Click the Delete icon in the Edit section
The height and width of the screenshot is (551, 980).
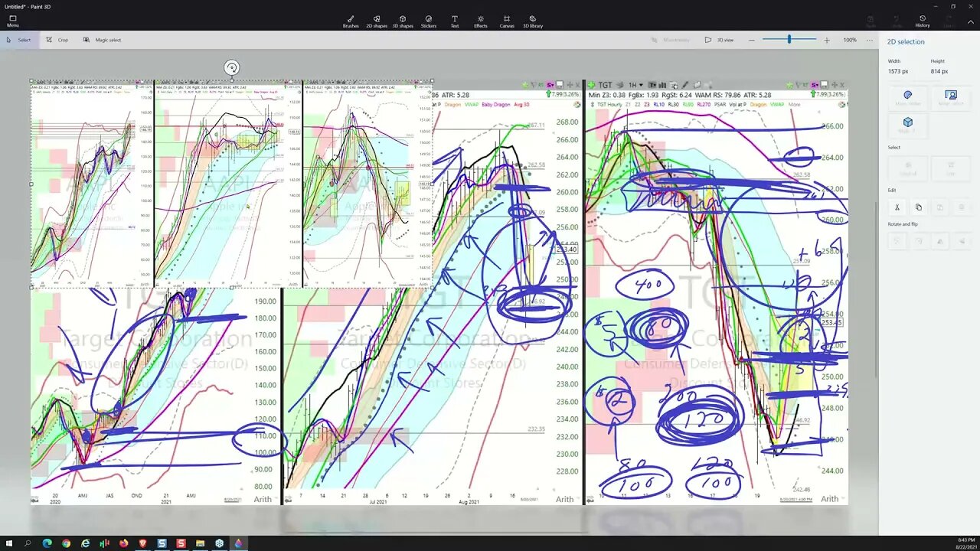tap(962, 207)
